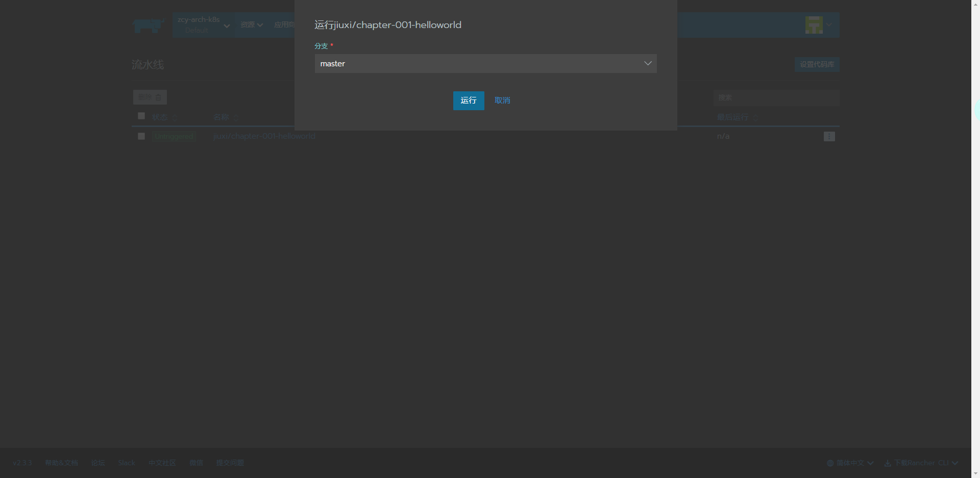Sort by 状态 column

point(164,117)
